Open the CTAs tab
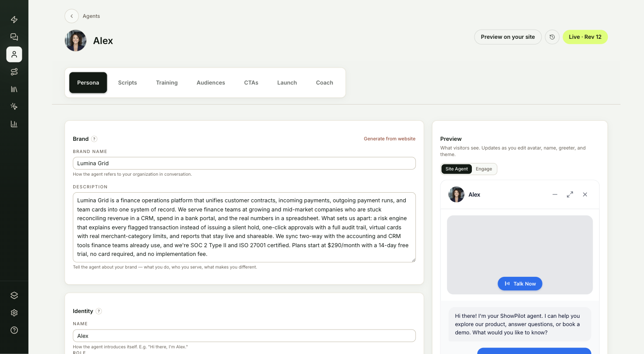The width and height of the screenshot is (644, 354). coord(251,83)
